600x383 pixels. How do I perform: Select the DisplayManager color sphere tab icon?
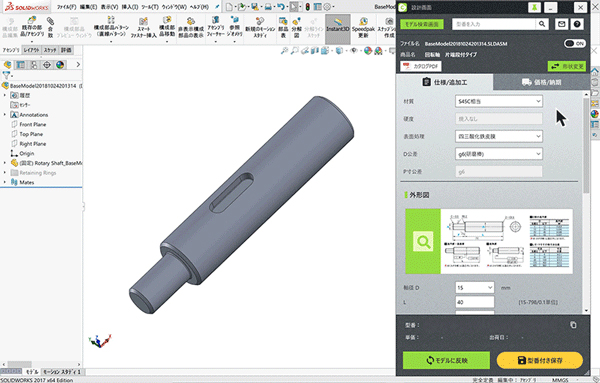point(60,65)
